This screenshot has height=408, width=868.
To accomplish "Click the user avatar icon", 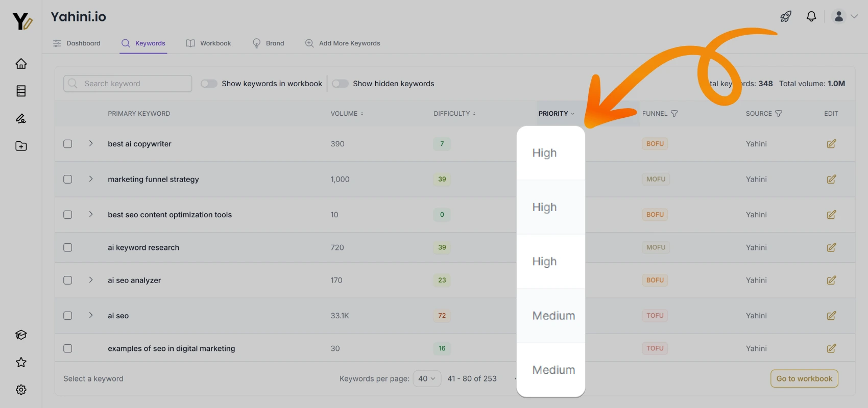I will tap(839, 16).
